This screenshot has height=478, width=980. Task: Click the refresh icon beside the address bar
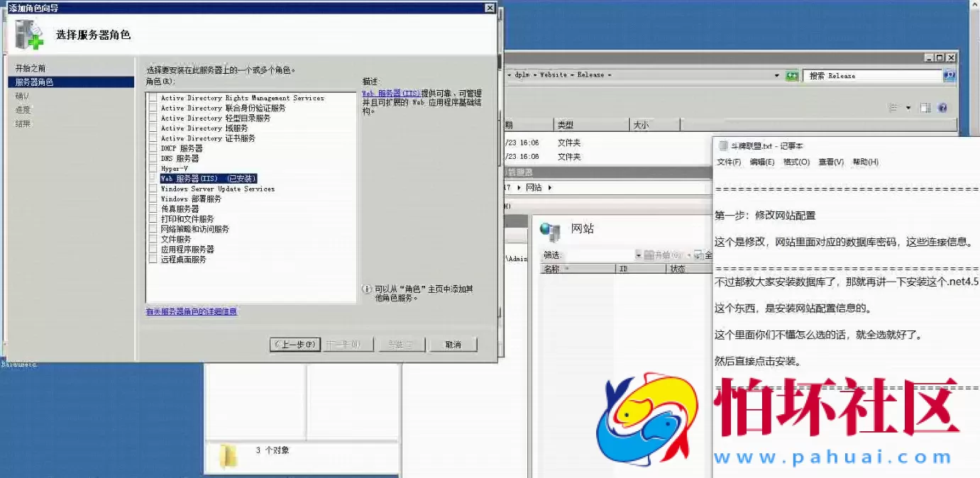click(792, 76)
